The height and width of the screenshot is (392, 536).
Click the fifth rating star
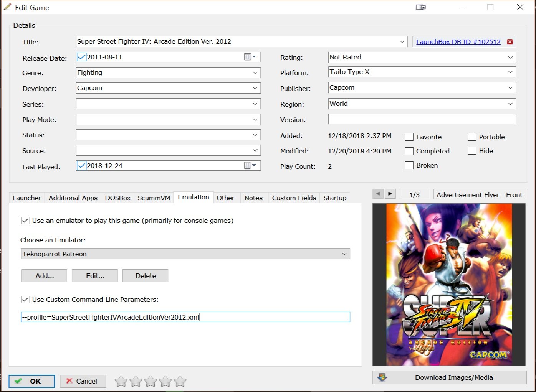tap(180, 381)
